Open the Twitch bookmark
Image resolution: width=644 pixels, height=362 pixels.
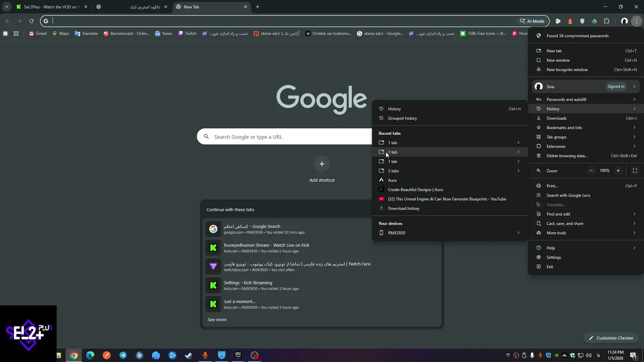coord(187,34)
